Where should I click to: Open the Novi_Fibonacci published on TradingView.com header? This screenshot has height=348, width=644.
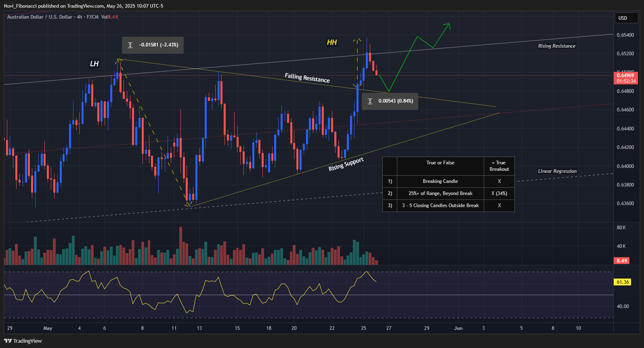[x=84, y=6]
